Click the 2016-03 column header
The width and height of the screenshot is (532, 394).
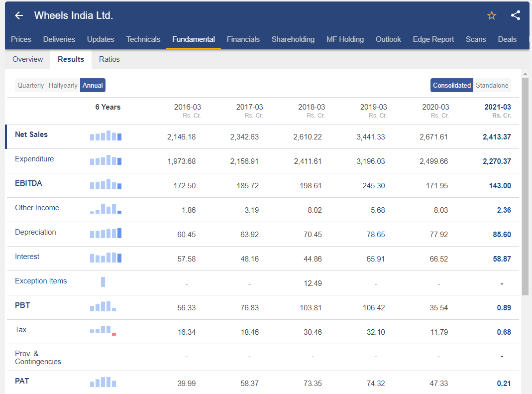[x=187, y=111]
